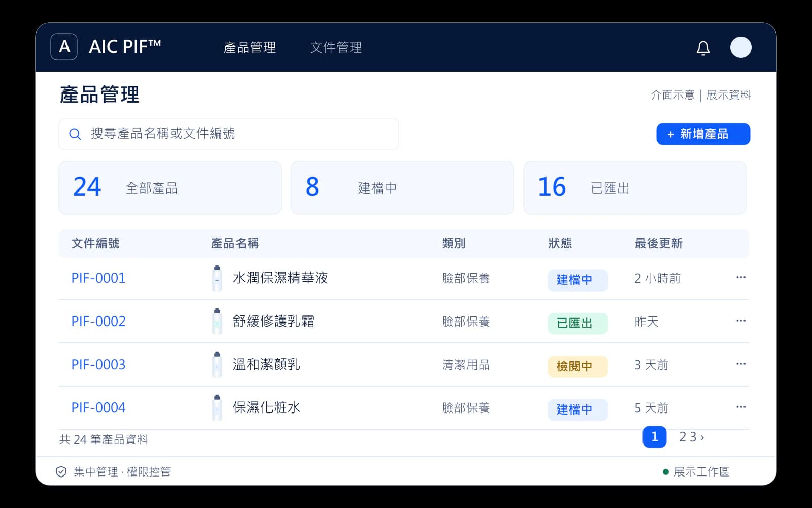
Task: Click the 共 24 筆產品資料 footer text
Action: 104,439
